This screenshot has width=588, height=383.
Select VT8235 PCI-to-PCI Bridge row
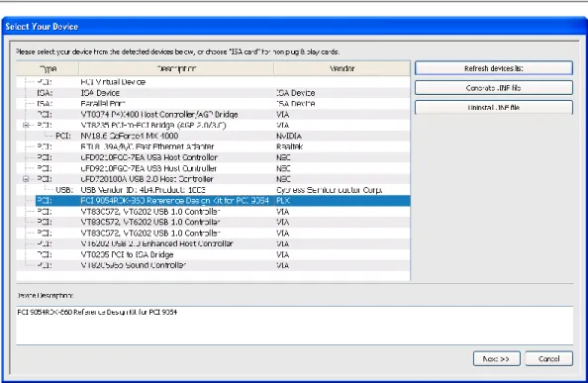point(213,125)
